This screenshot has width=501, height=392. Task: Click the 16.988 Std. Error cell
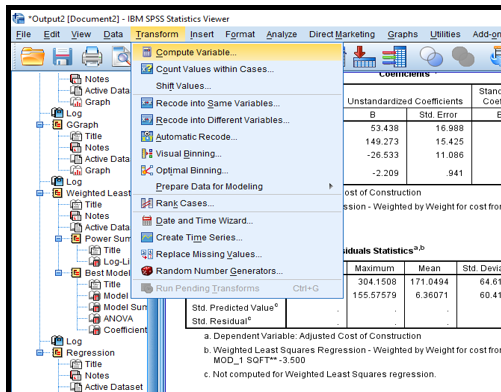tap(449, 128)
